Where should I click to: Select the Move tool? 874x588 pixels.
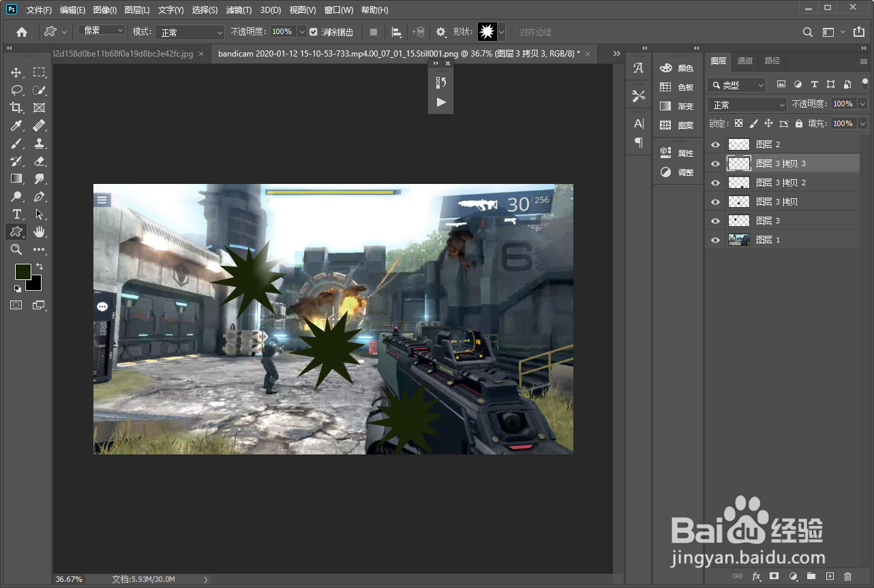pyautogui.click(x=16, y=72)
